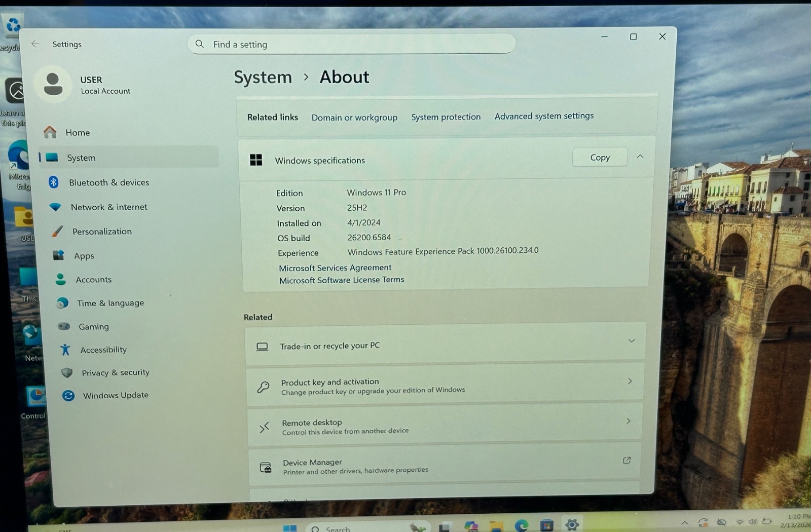Click the Bluetooth icon in sidebar

tap(53, 182)
